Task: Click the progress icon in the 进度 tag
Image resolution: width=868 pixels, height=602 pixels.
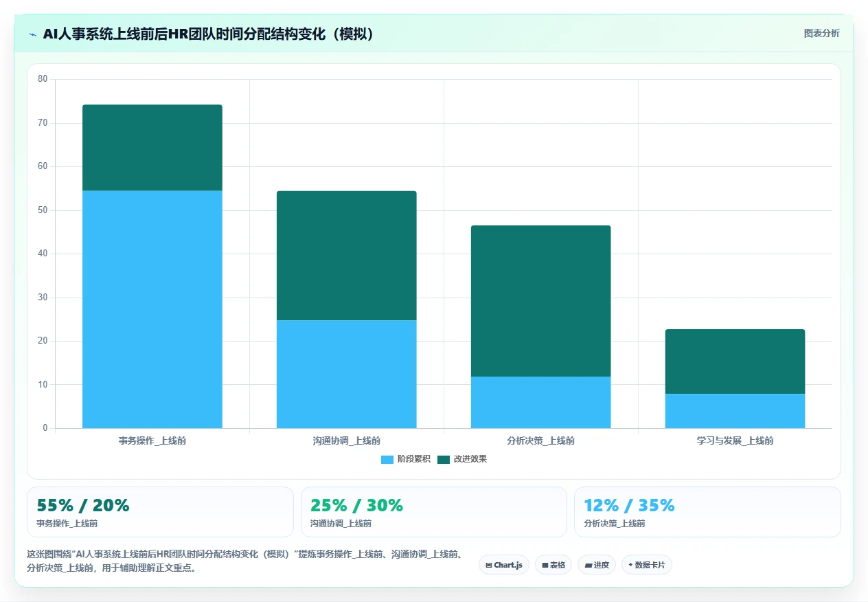Action: [589, 565]
